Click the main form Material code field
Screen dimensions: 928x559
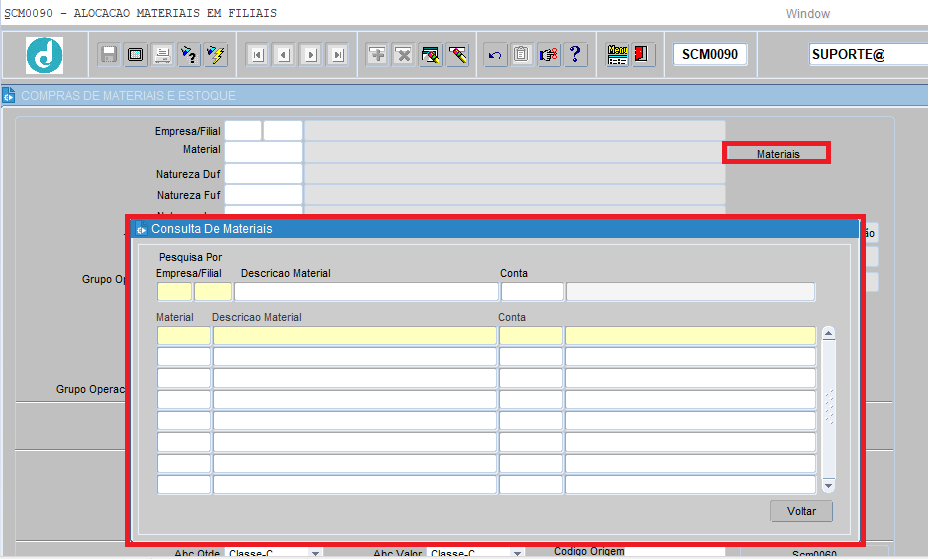[263, 152]
